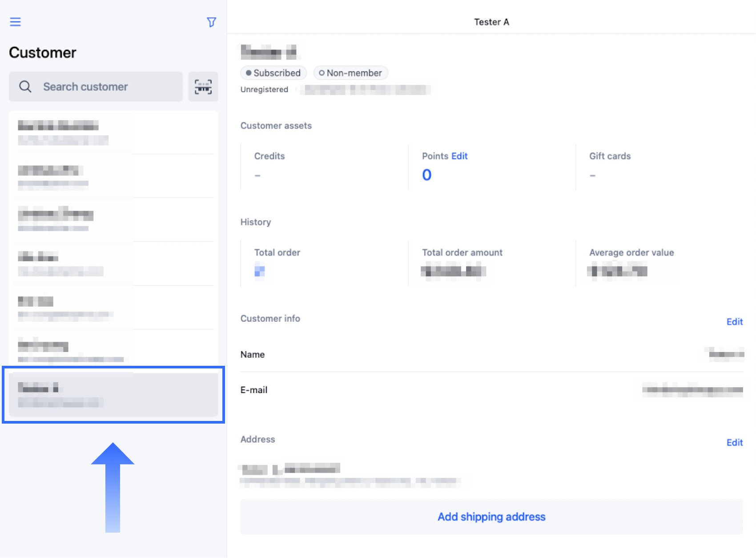
Task: Click Edit next to Customer info
Action: [x=734, y=321]
